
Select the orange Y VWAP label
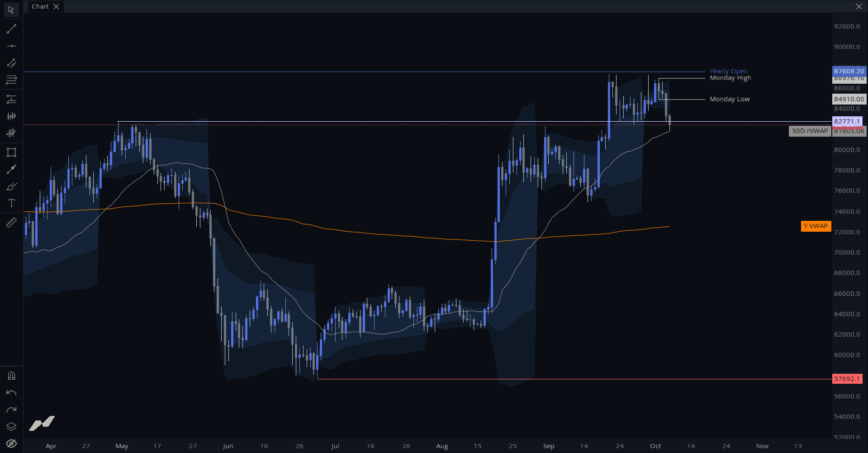click(x=816, y=226)
